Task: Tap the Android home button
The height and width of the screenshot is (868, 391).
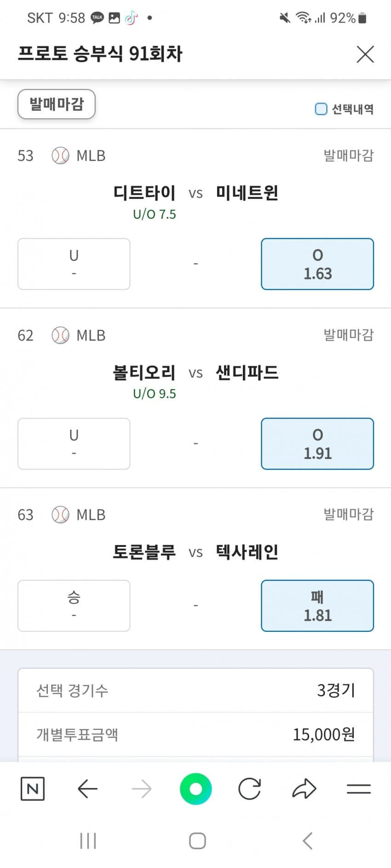Action: point(197,841)
